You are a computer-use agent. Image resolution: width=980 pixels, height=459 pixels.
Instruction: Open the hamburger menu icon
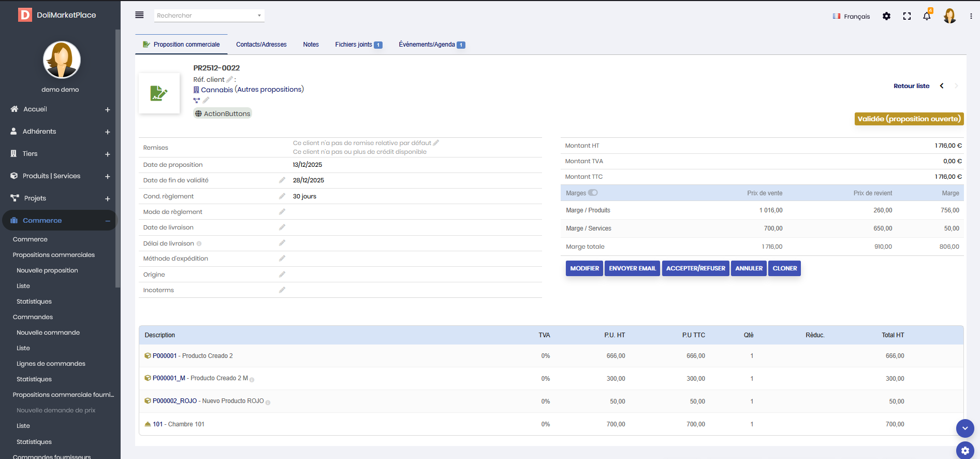coord(139,15)
